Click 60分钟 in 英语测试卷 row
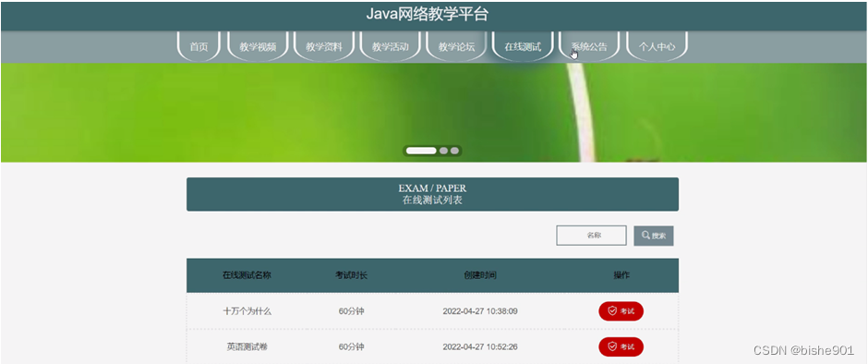This screenshot has height=364, width=868. (351, 346)
